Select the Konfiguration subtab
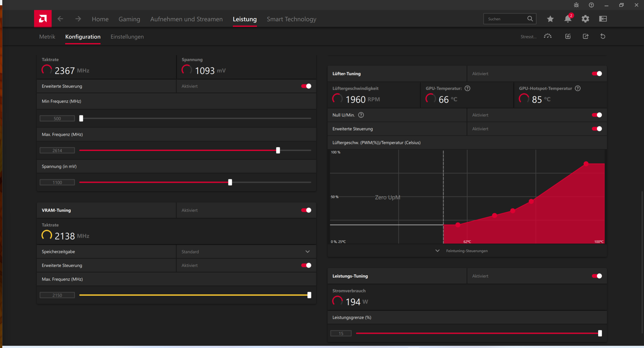 click(83, 37)
